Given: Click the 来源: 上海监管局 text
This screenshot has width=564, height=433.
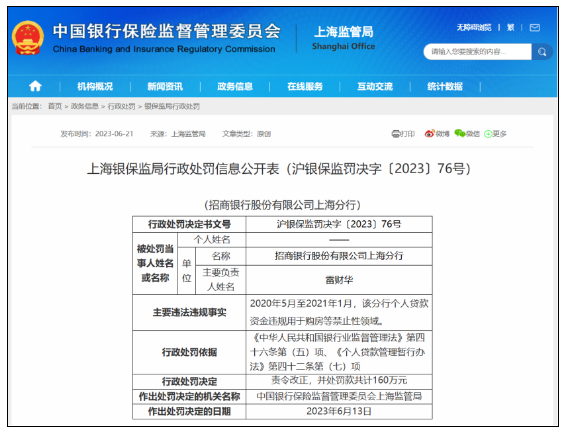Looking at the screenshot, I should (x=178, y=134).
